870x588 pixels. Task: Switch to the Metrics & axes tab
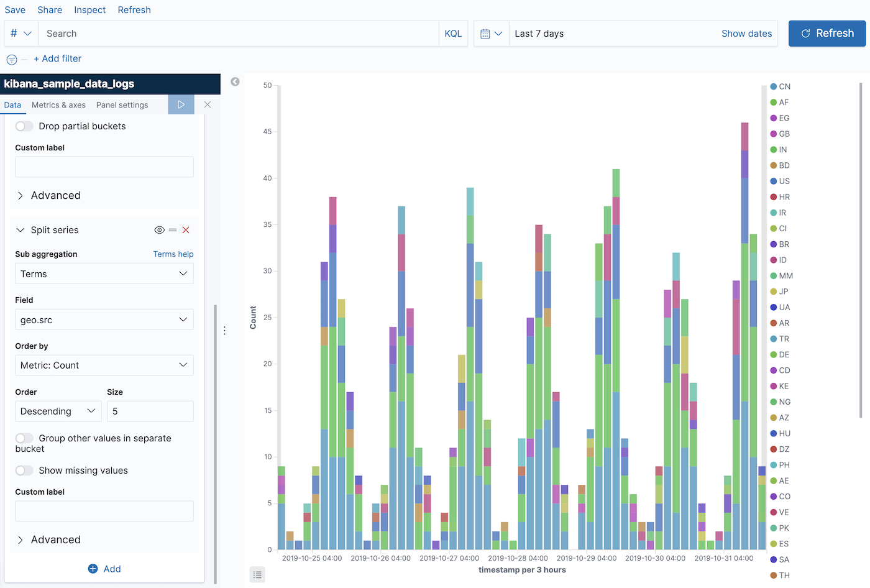58,104
